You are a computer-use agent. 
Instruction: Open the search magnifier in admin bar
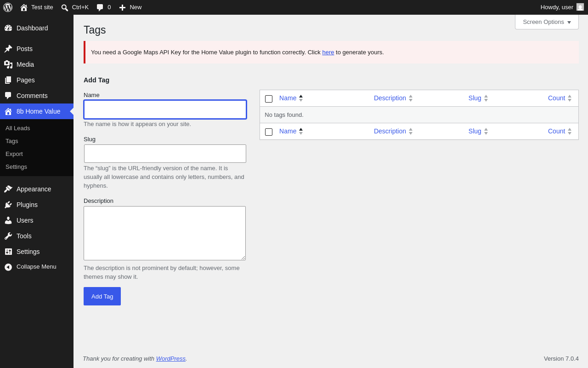[x=65, y=7]
